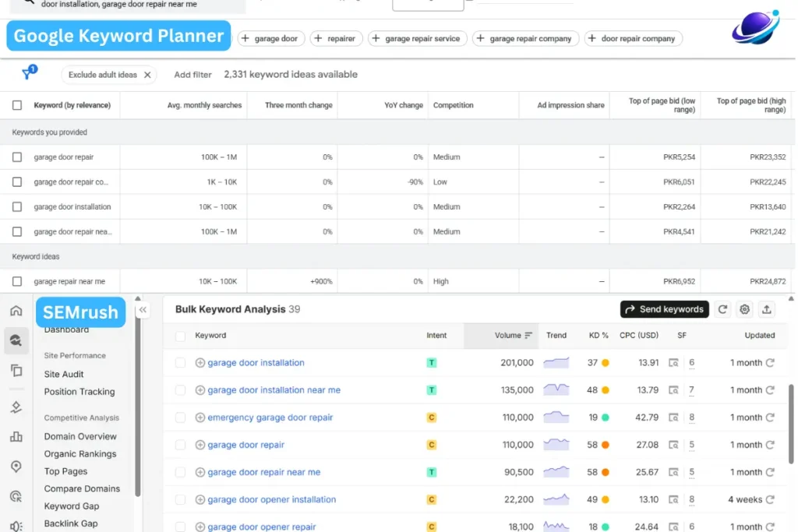Check the garage door repair co... row
The width and height of the screenshot is (798, 532).
click(17, 182)
